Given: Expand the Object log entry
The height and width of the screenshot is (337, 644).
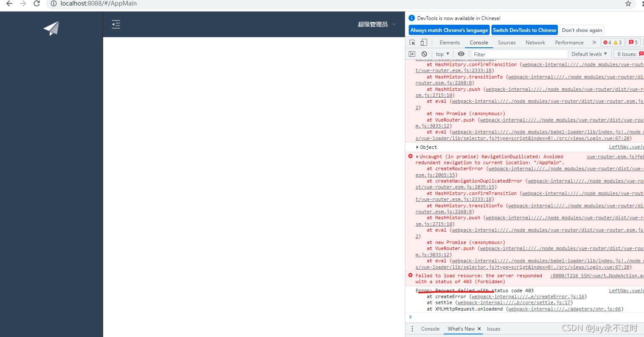Looking at the screenshot, I should [418, 147].
